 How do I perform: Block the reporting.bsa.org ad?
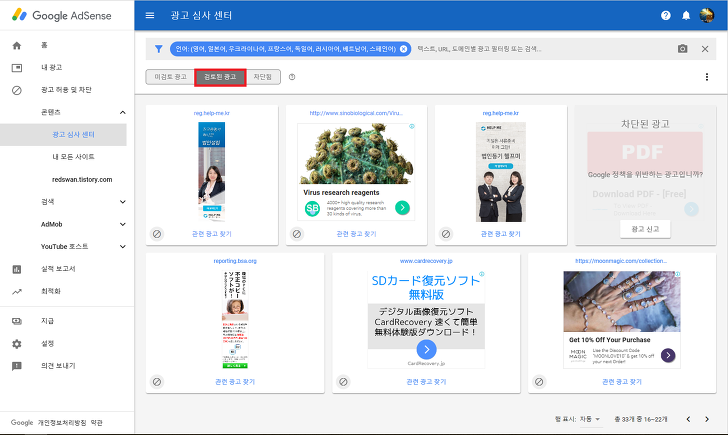click(x=157, y=382)
